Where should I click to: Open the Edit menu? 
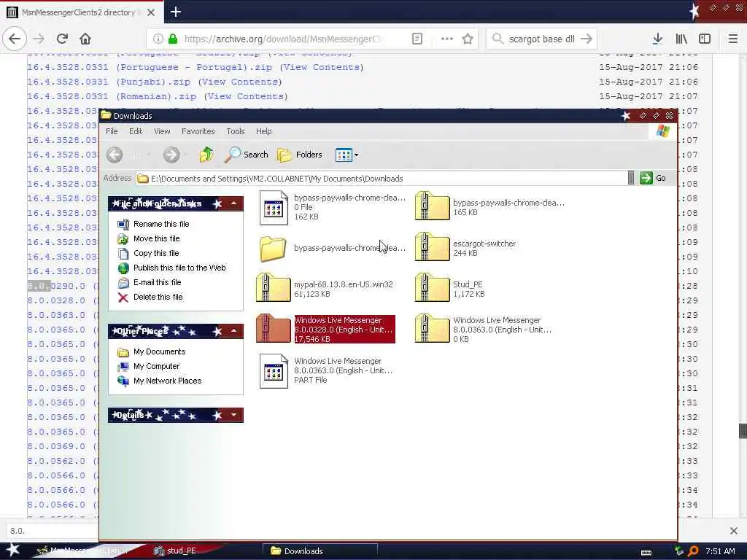coord(136,131)
